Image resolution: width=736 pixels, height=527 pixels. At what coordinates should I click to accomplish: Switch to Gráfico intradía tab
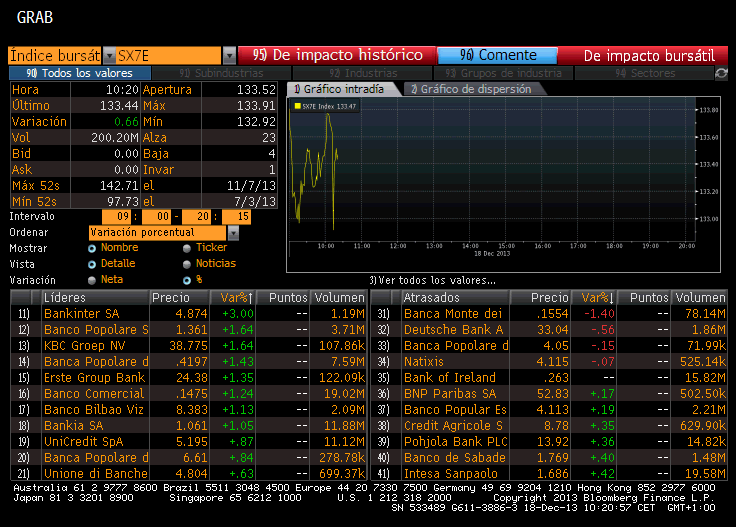click(342, 89)
